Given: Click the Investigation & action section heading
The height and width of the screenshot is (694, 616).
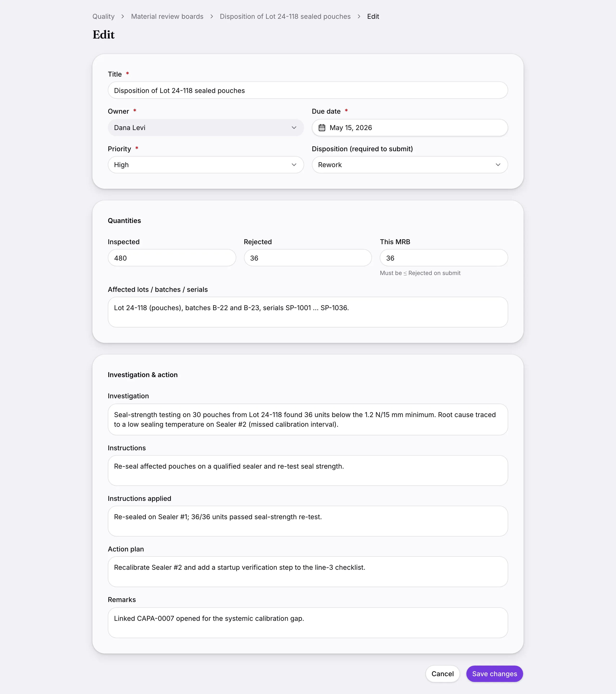Looking at the screenshot, I should click(x=142, y=375).
